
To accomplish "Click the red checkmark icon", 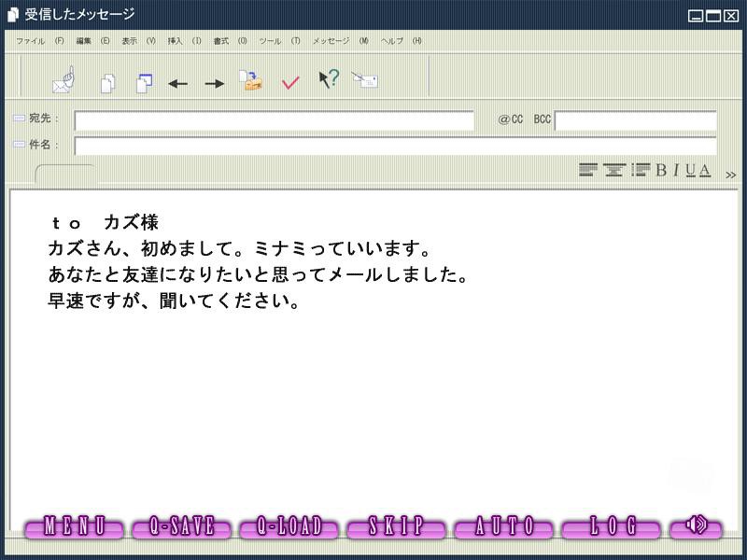I will [290, 83].
